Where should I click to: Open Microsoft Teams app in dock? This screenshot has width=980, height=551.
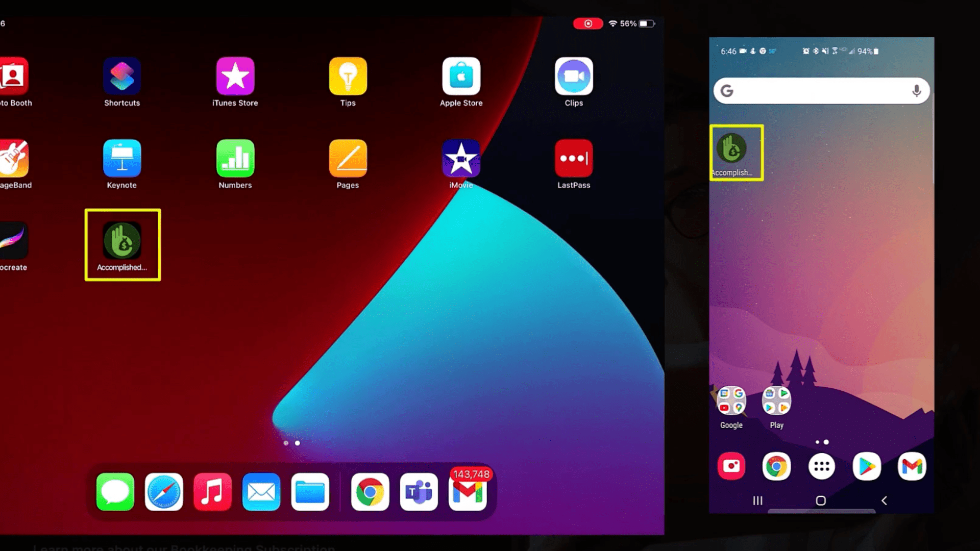419,491
